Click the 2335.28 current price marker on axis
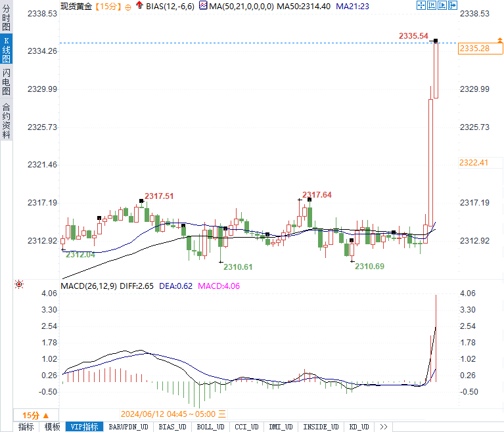Image resolution: width=504 pixels, height=432 pixels. click(x=474, y=49)
